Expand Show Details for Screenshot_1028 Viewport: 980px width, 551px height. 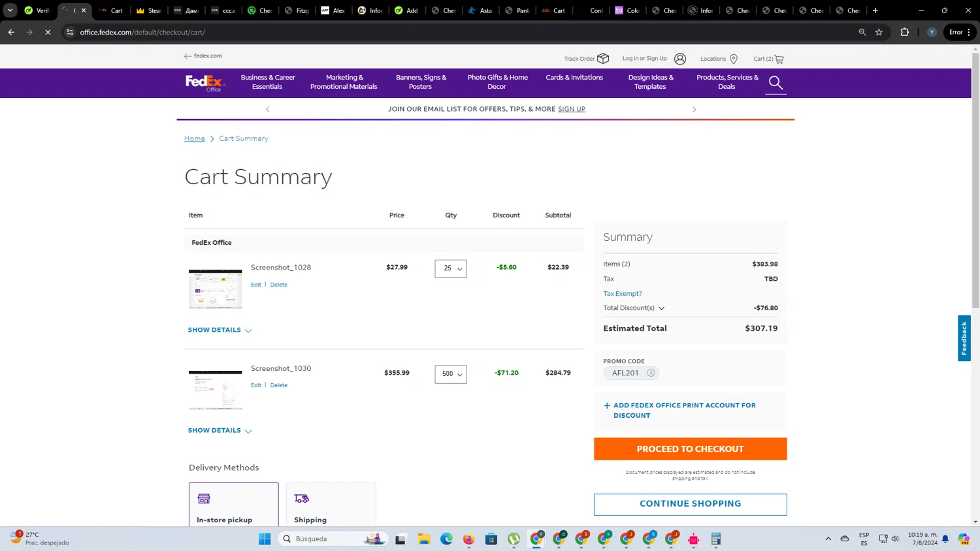(x=220, y=330)
